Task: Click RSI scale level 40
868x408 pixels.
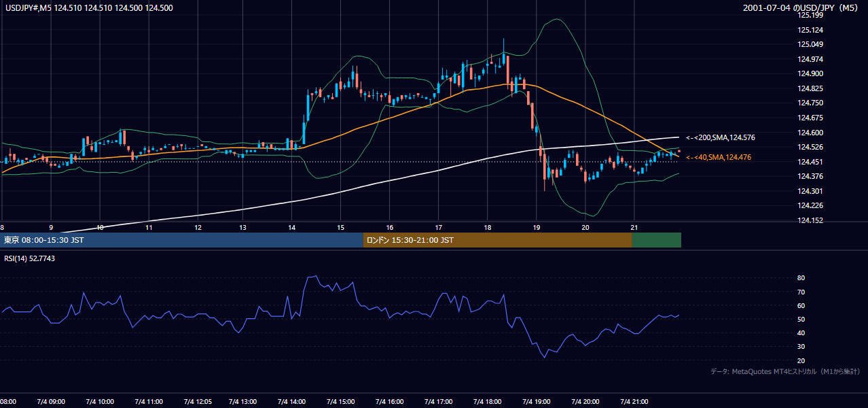Action: click(801, 333)
